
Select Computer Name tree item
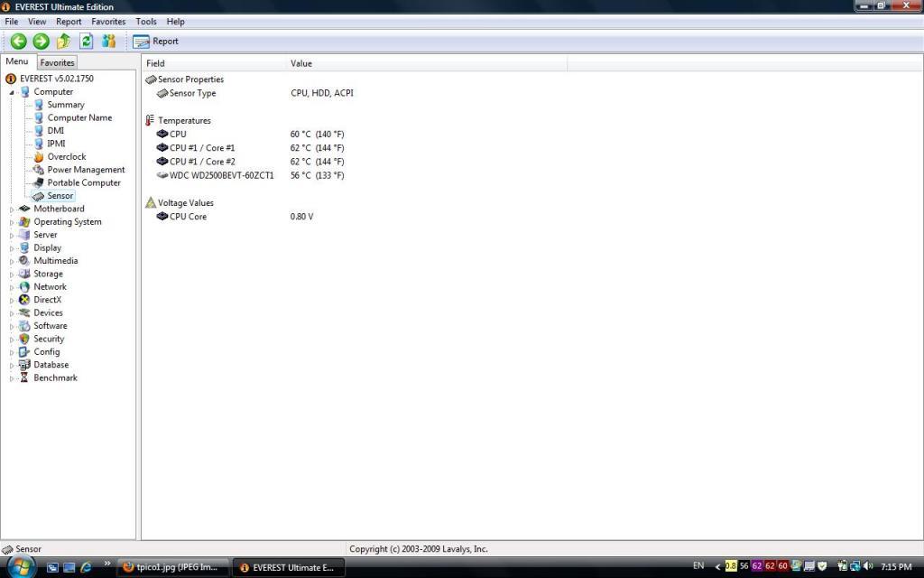point(79,117)
